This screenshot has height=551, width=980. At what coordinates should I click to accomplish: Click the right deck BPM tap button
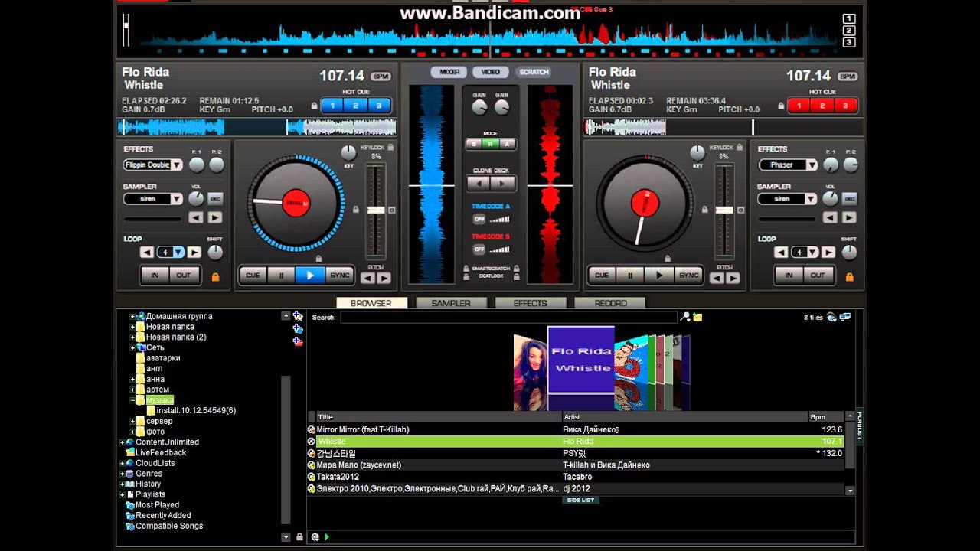(x=848, y=77)
